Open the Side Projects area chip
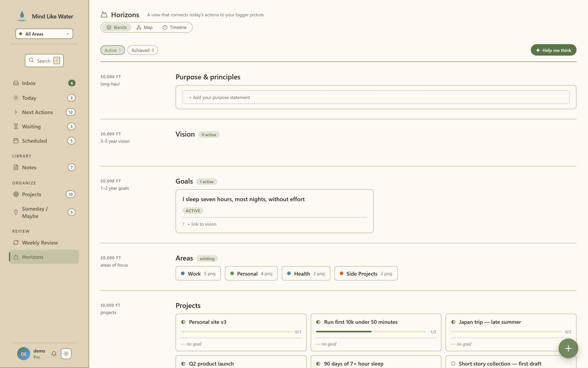Image resolution: width=588 pixels, height=368 pixels. pos(366,273)
